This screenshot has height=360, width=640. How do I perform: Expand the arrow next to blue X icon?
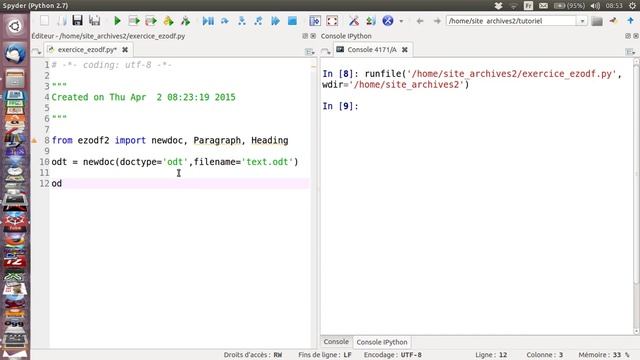[x=401, y=21]
